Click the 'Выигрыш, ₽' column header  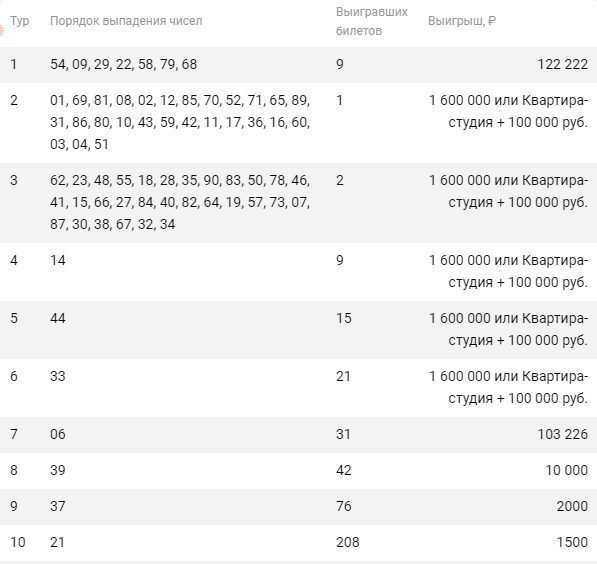click(x=462, y=21)
